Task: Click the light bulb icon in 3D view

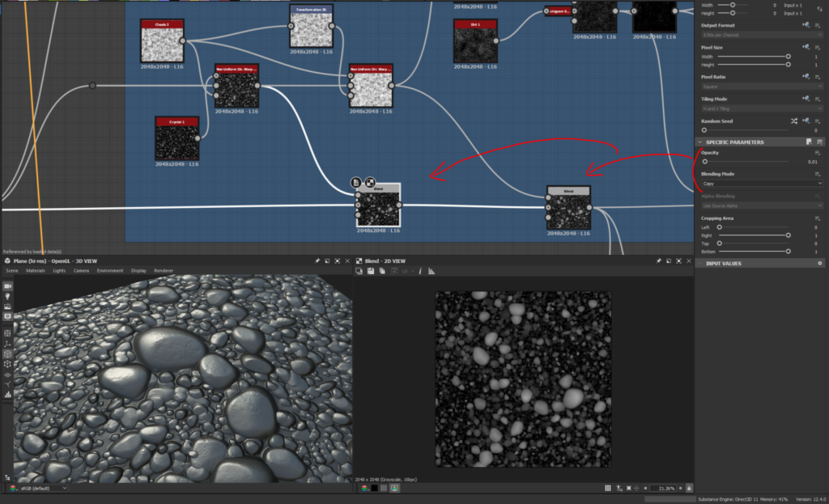Action: [x=8, y=297]
